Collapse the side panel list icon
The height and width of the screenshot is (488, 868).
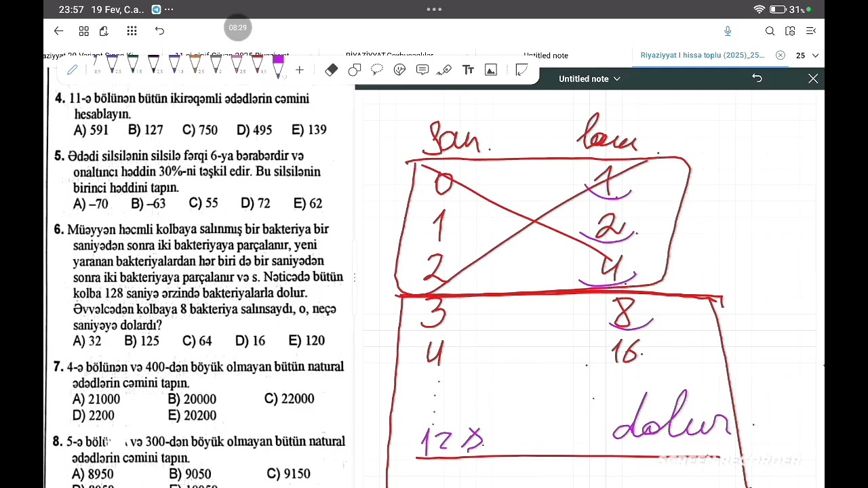(x=811, y=31)
